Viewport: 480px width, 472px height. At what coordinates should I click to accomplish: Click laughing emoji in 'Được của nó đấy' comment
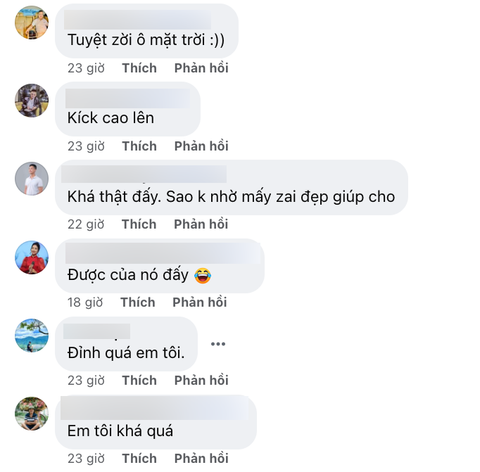(x=203, y=276)
